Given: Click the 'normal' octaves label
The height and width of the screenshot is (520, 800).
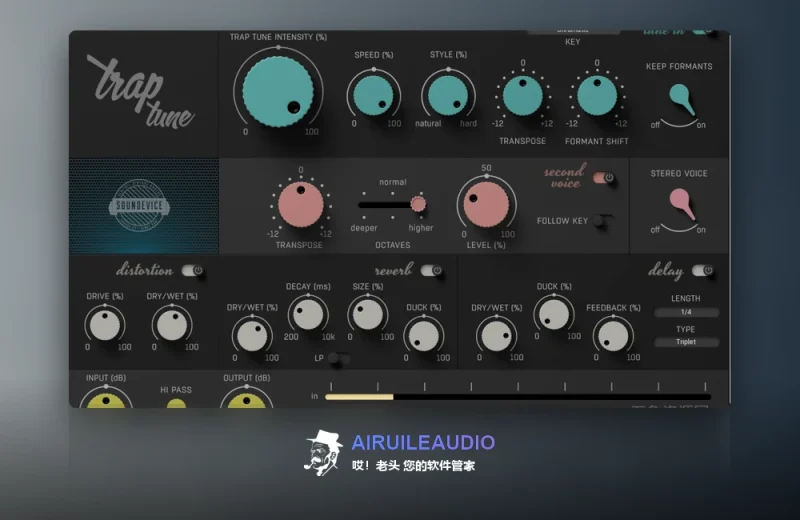Looking at the screenshot, I should point(393,182).
